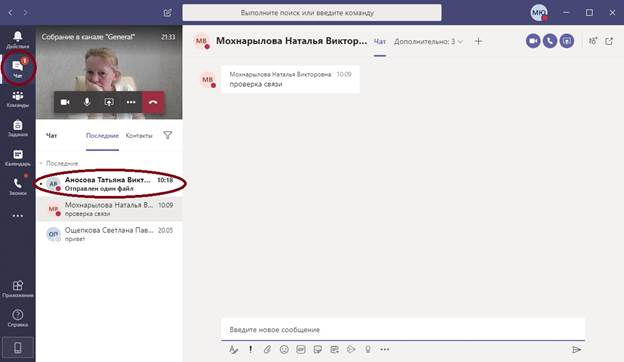Open more meeting actions ellipsis
The height and width of the screenshot is (362, 624).
131,102
